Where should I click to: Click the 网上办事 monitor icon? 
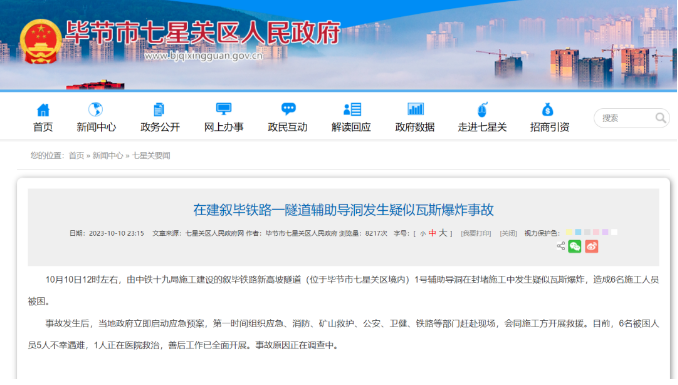pos(224,109)
